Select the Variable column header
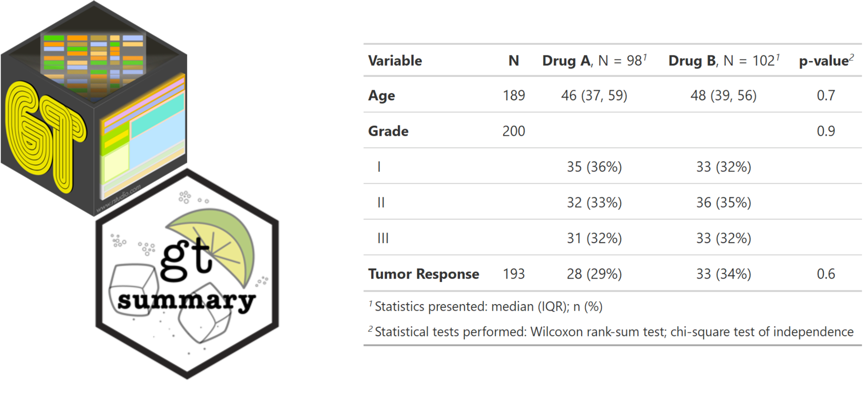The width and height of the screenshot is (868, 394). coord(395,61)
